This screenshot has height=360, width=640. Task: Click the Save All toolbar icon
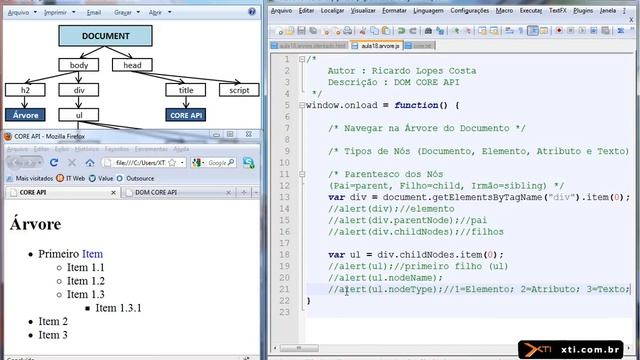(x=313, y=31)
